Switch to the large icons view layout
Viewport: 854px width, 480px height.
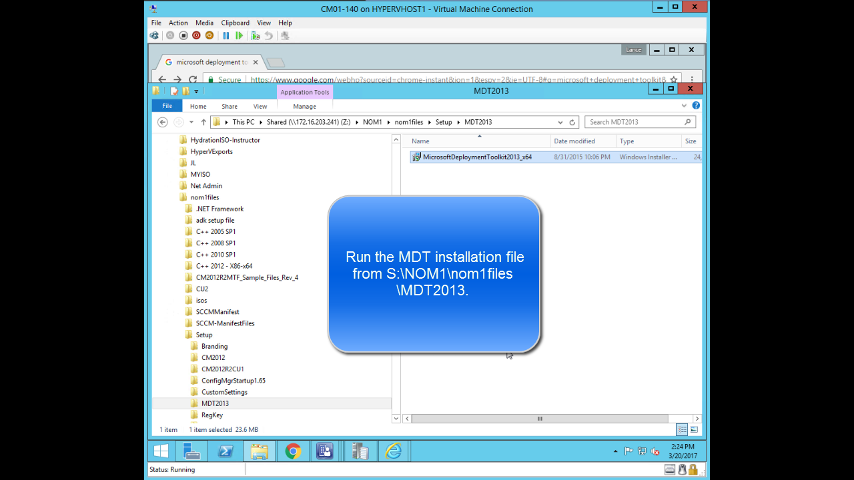coord(693,429)
